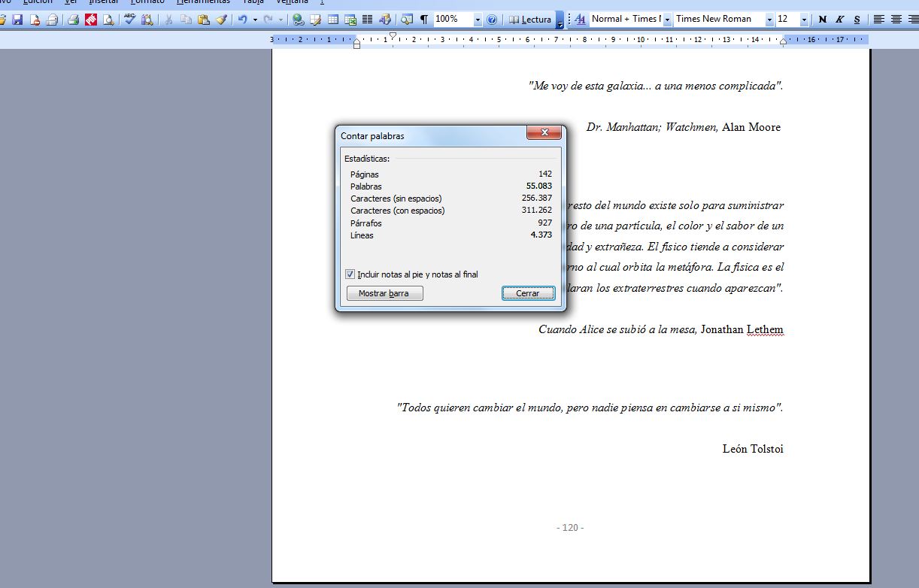Toggle center alignment button
This screenshot has width=919, height=588.
896,20
